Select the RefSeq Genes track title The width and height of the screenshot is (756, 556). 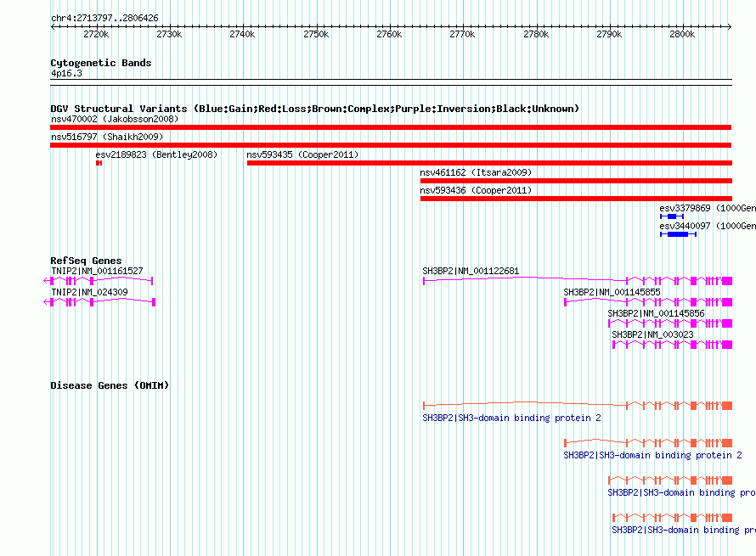coord(86,261)
